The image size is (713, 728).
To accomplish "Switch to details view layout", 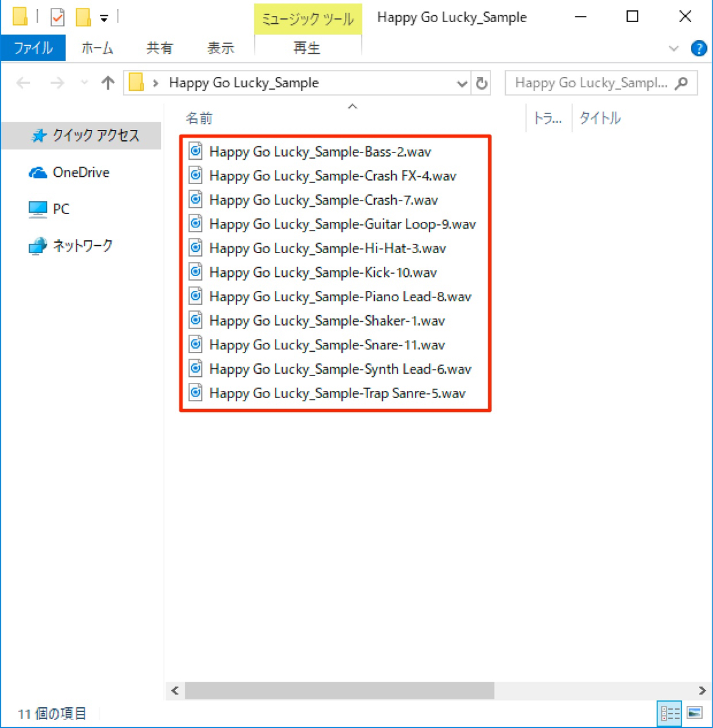I will tap(670, 713).
